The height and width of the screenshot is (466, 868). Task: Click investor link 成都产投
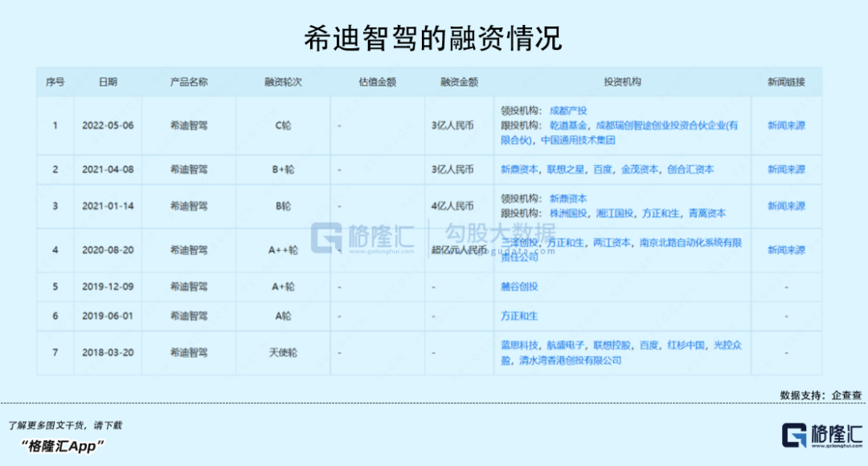[568, 111]
